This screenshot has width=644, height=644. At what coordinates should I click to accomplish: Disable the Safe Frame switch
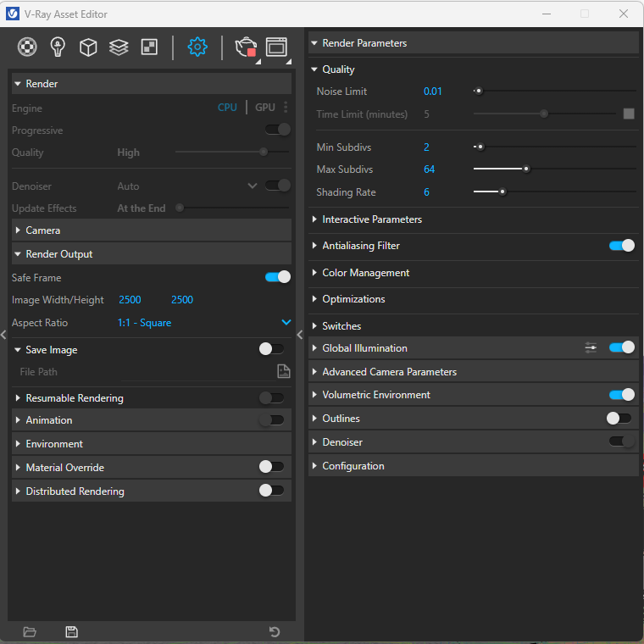(278, 277)
